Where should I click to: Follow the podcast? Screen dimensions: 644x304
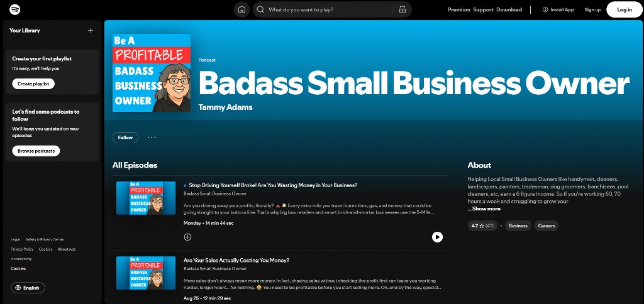(x=125, y=138)
